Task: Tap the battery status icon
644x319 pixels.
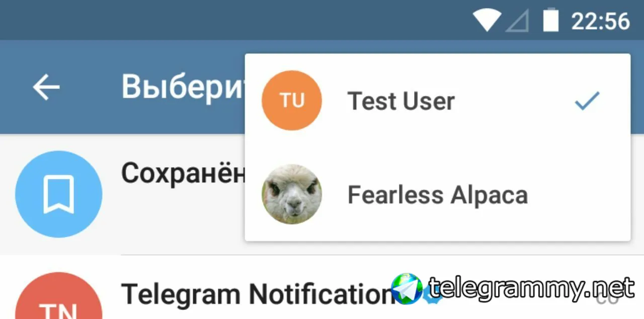Action: point(551,20)
